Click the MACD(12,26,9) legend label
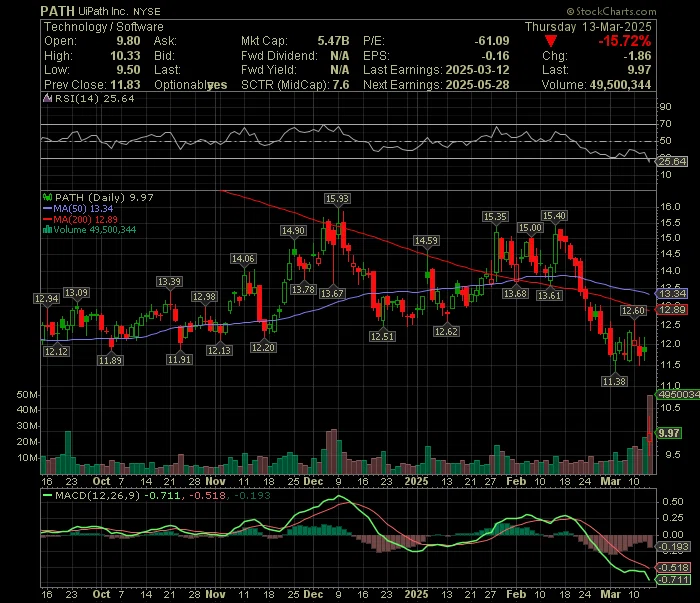This screenshot has width=700, height=603. pos(97,495)
